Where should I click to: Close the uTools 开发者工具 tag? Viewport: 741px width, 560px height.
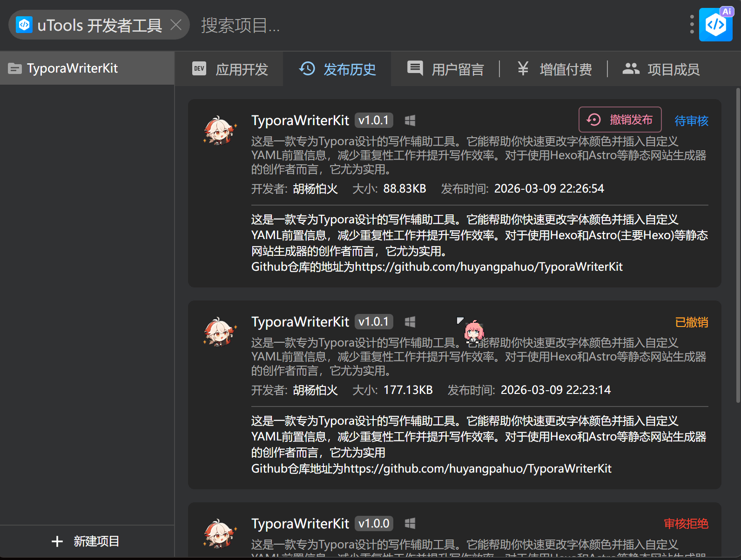coord(176,25)
